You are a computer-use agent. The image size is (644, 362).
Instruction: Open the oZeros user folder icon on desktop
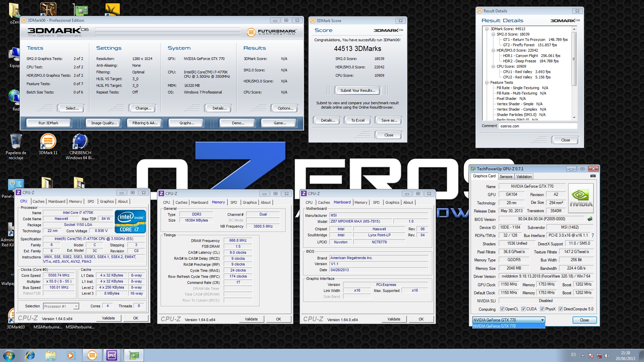[14, 13]
